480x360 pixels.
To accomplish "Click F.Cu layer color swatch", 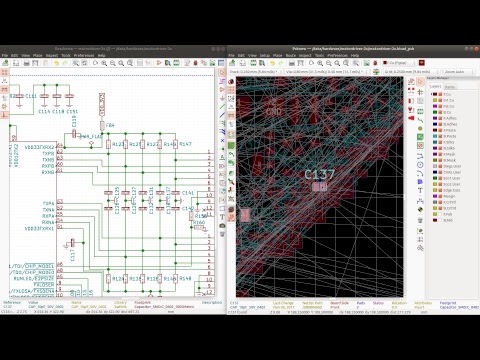I will pos(435,94).
